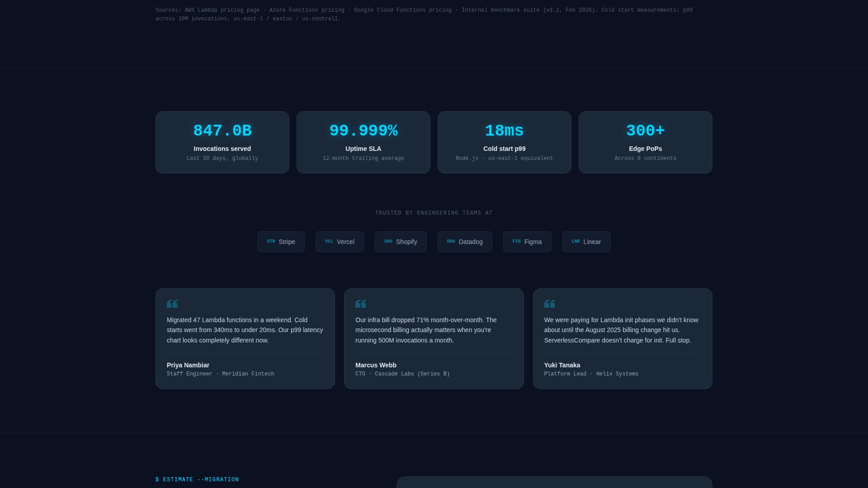Click the 'Migrated 47 Lambda functions' quote
Viewport: 868px width, 488px height.
point(245,330)
